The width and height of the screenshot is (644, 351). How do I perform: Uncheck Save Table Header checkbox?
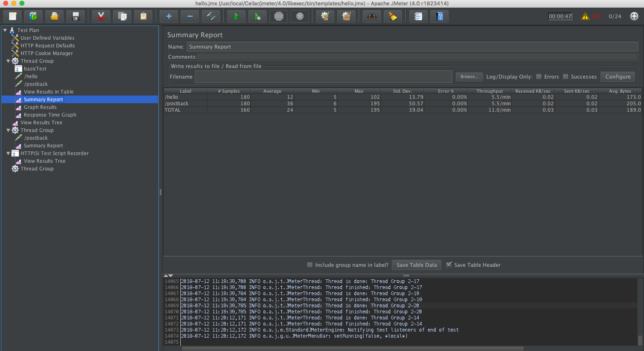[449, 265]
